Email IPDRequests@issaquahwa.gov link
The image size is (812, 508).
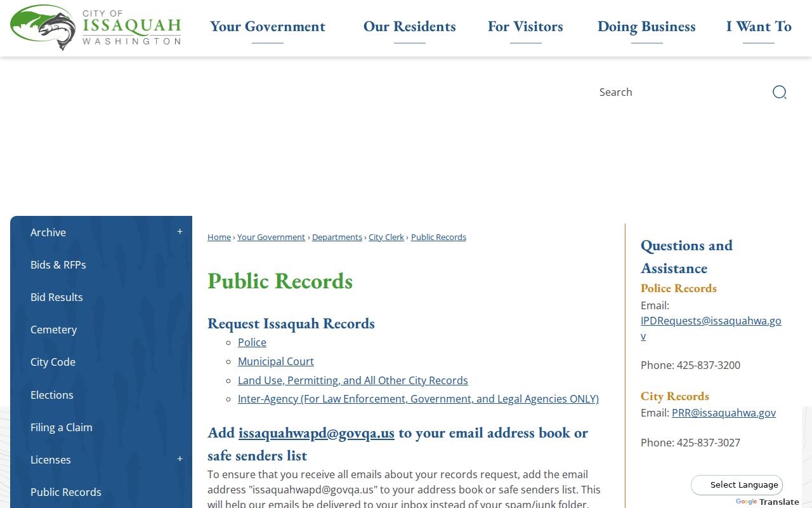tap(711, 328)
